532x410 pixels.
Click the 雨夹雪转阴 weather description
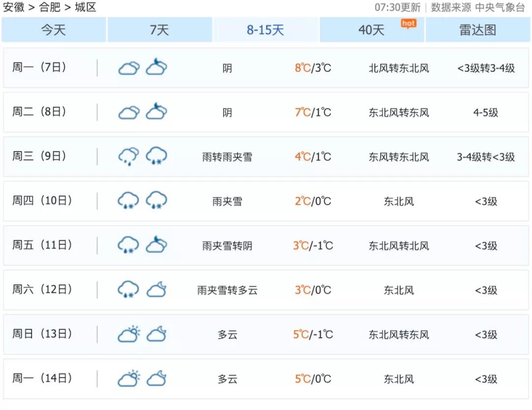tap(227, 246)
